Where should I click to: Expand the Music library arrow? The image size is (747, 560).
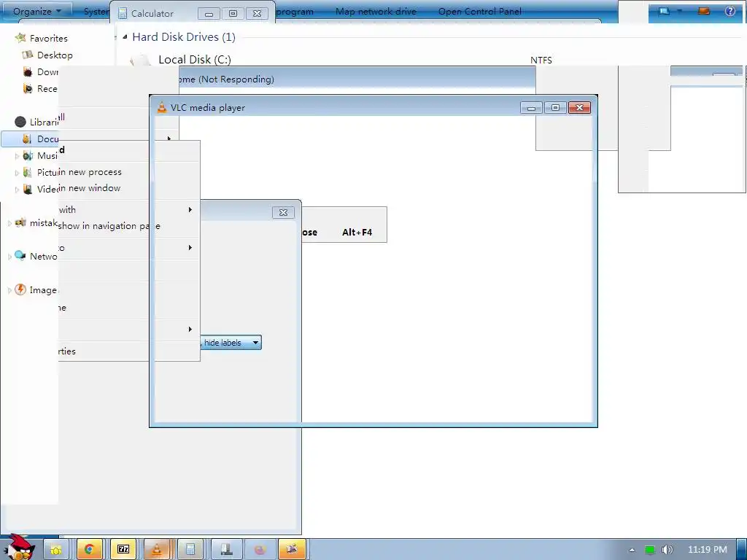(17, 156)
